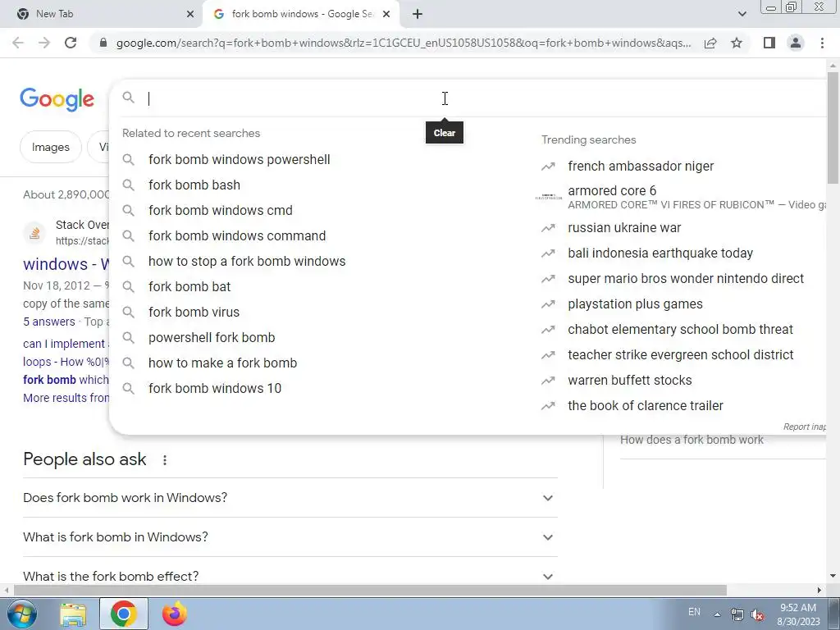The image size is (840, 630).
Task: Open the 5 answers link
Action: pyautogui.click(x=48, y=322)
